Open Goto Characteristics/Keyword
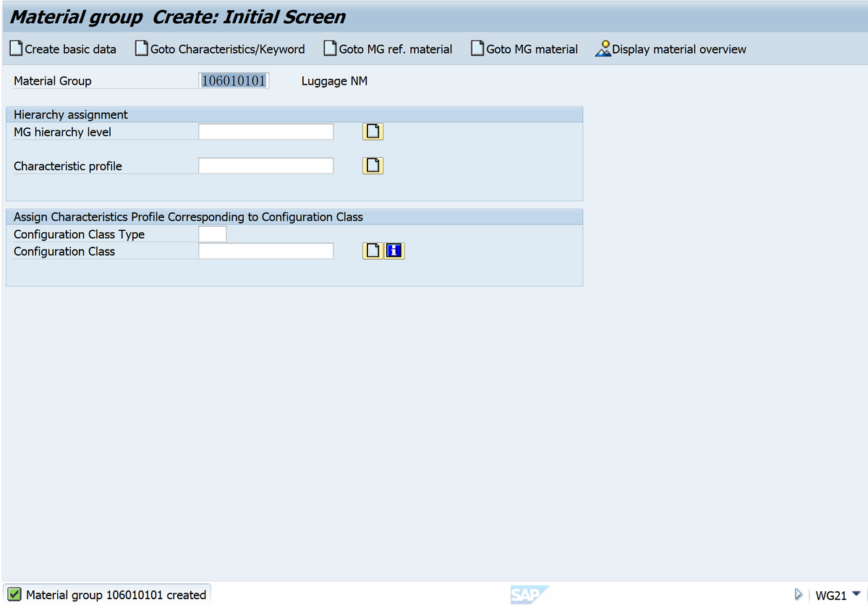This screenshot has height=605, width=868. (x=221, y=49)
